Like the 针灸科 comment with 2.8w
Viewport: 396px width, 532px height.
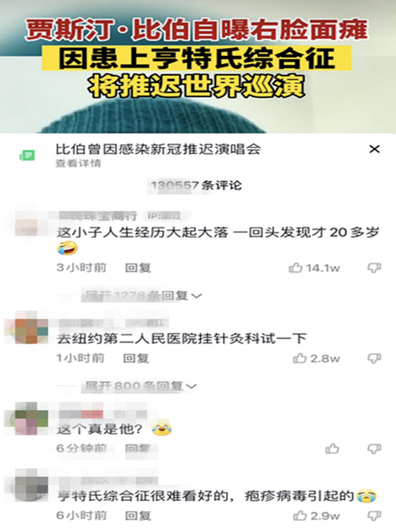tap(300, 359)
